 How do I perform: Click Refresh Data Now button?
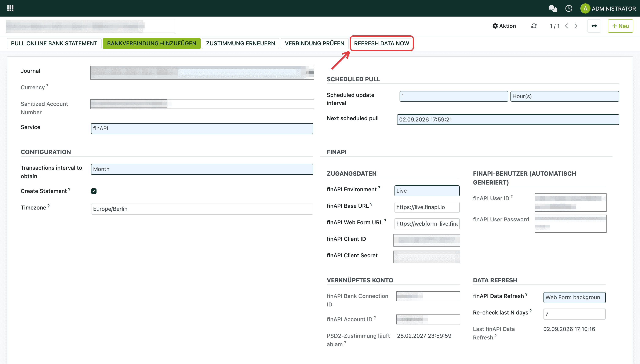pyautogui.click(x=382, y=44)
